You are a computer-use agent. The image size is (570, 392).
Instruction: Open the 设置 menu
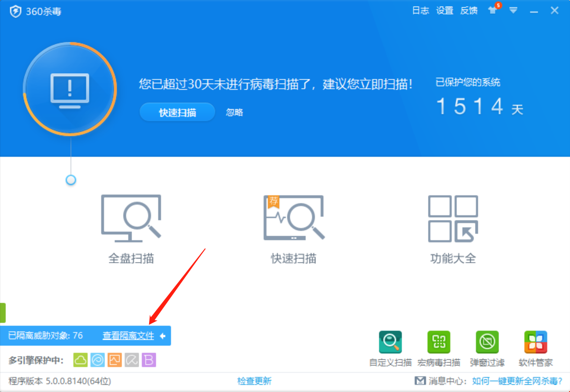click(x=445, y=10)
